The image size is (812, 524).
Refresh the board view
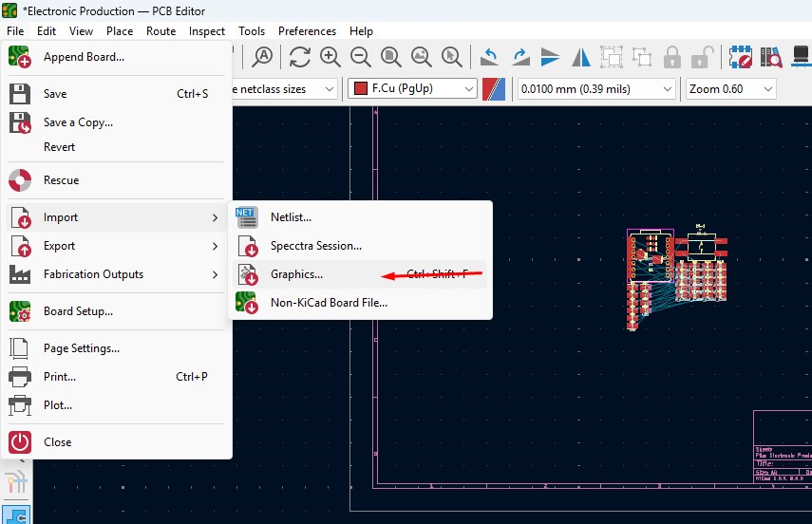[300, 56]
